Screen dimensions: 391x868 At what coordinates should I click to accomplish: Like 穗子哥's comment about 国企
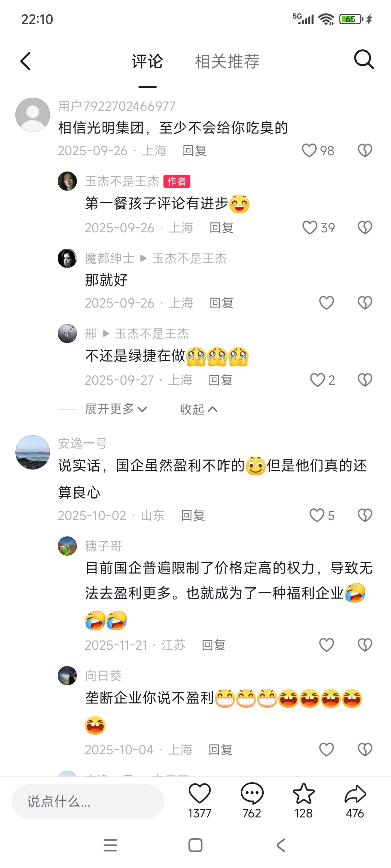326,645
